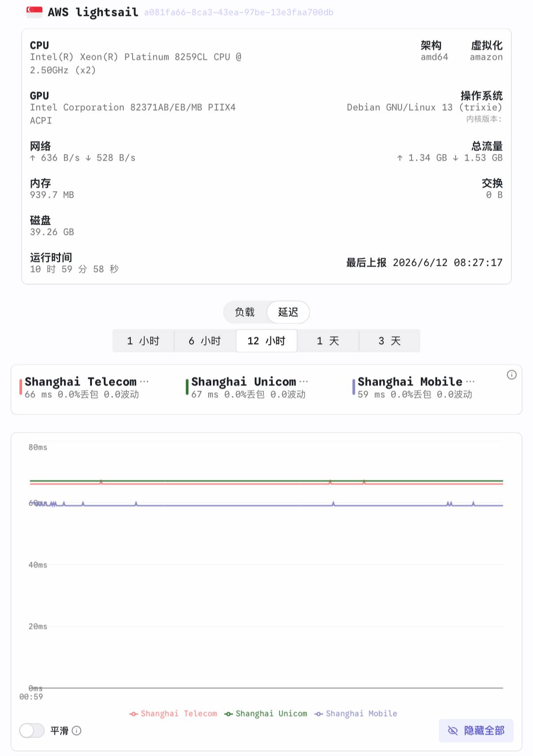Select the 6 小时 time range
Viewport: 533px width, 756px height.
[205, 341]
